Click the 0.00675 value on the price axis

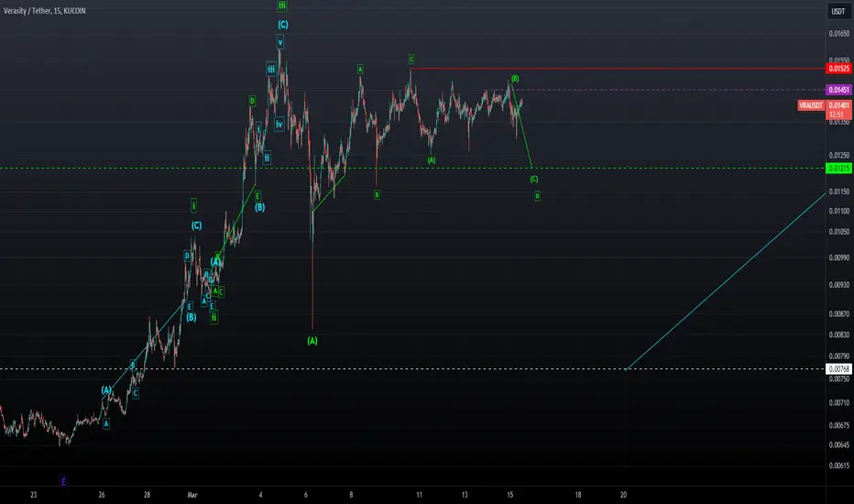coord(838,425)
